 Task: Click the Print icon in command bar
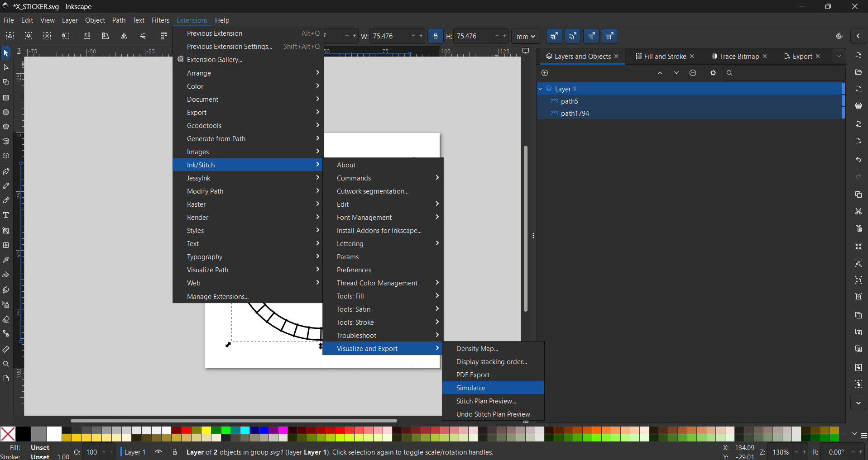858,106
